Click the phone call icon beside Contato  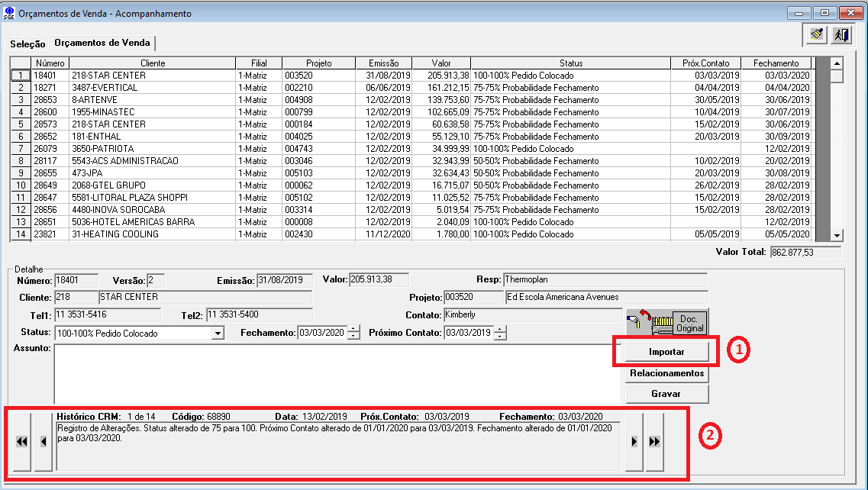639,323
